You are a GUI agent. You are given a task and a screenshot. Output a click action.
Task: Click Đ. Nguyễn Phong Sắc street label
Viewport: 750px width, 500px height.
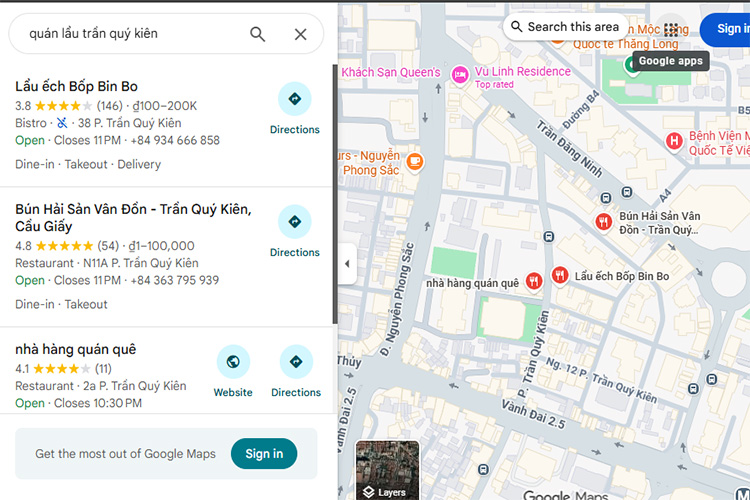[398, 300]
